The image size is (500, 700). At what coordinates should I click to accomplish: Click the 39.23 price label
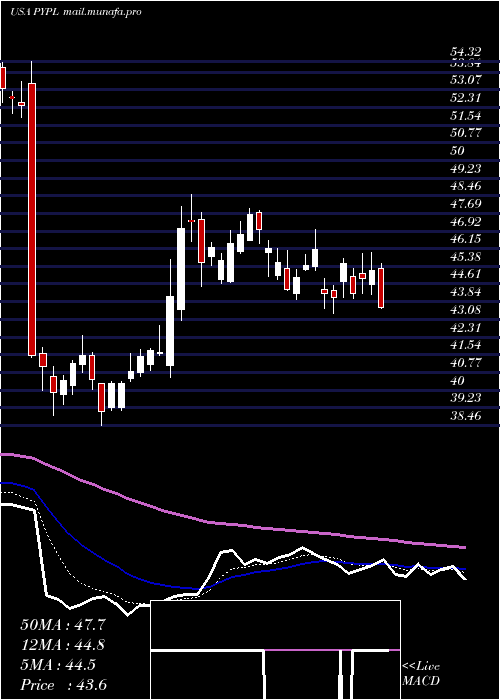tap(466, 398)
